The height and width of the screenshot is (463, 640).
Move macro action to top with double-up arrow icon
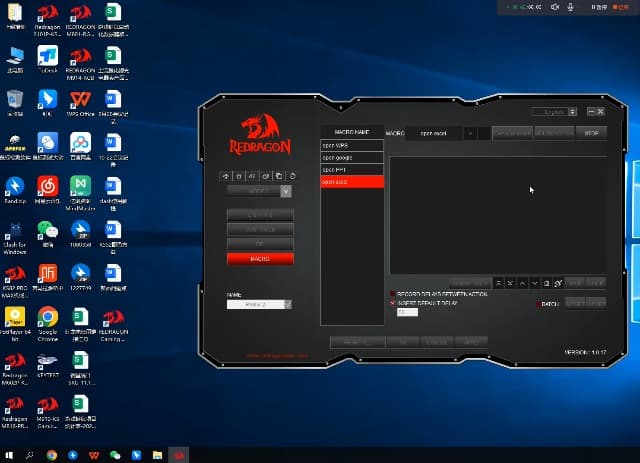tap(499, 283)
